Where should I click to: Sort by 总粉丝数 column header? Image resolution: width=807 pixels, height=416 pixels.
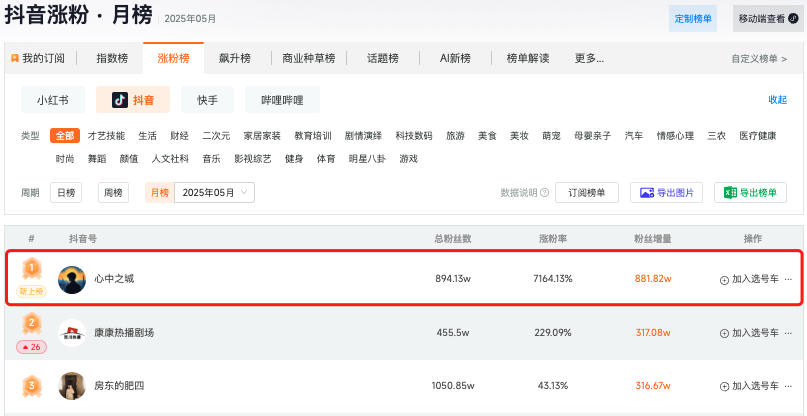tap(453, 238)
